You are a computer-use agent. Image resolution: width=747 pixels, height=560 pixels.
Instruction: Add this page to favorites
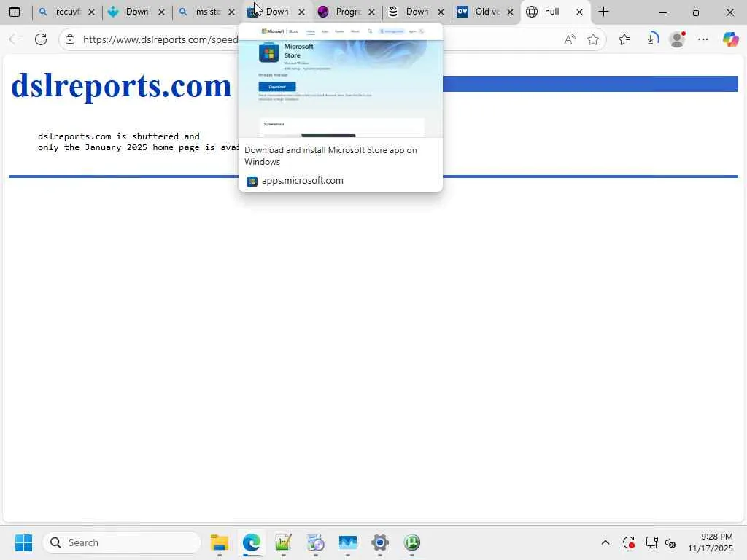click(593, 39)
